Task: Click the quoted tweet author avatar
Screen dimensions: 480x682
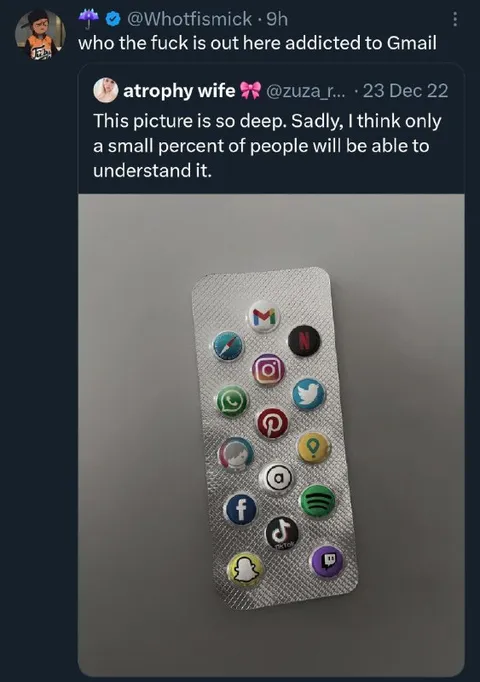Action: [106, 90]
